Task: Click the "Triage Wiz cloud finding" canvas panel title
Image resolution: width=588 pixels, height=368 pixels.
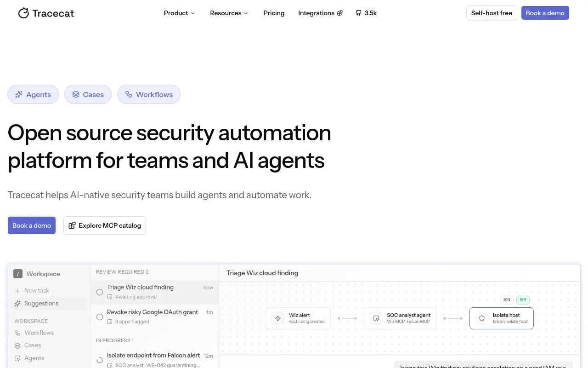Action: (x=262, y=273)
